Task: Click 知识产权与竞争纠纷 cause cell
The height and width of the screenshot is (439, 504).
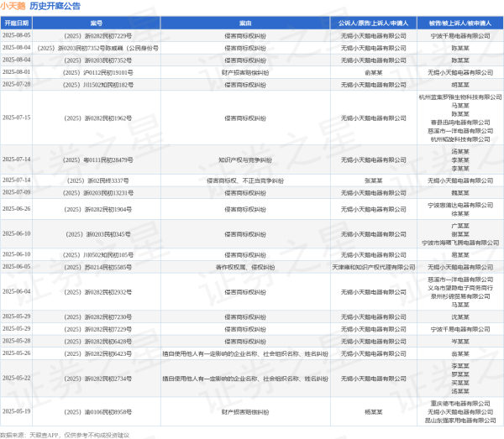Action: click(245, 159)
